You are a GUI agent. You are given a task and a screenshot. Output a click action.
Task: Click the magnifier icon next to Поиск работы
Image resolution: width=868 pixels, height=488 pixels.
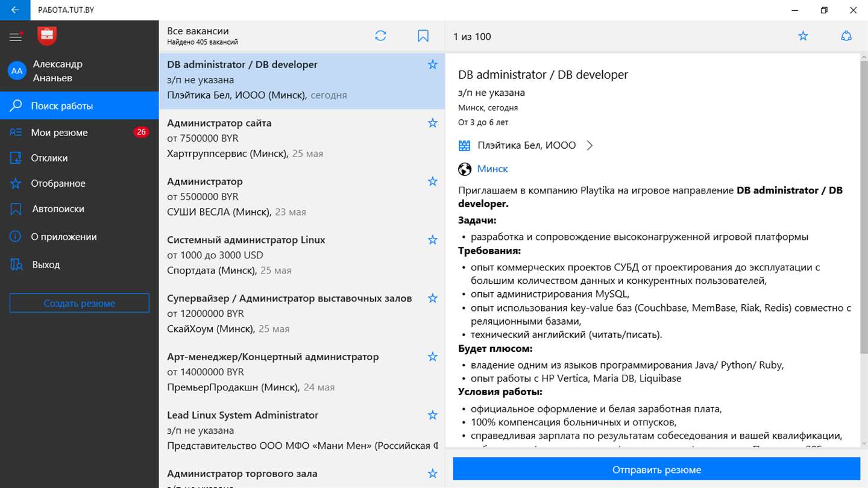(x=16, y=106)
